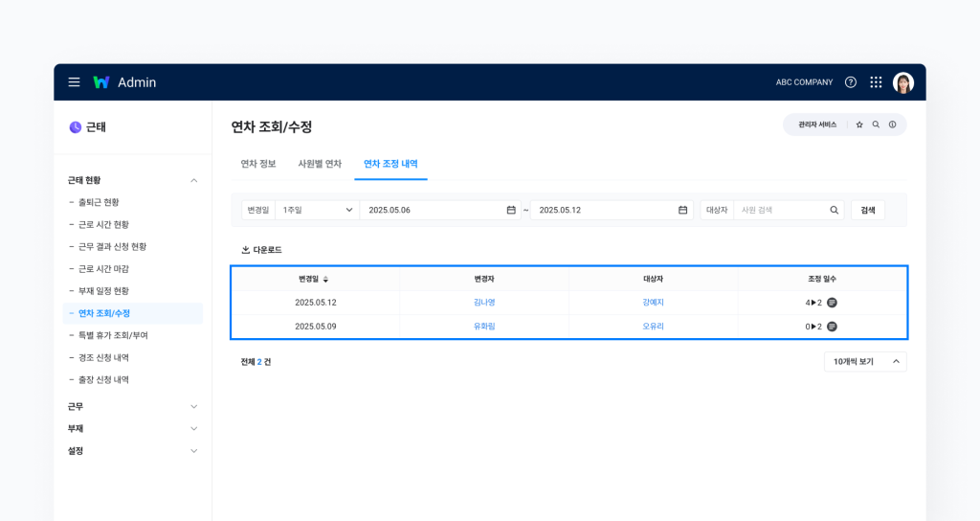Click the 조정 일수 column header

(822, 279)
